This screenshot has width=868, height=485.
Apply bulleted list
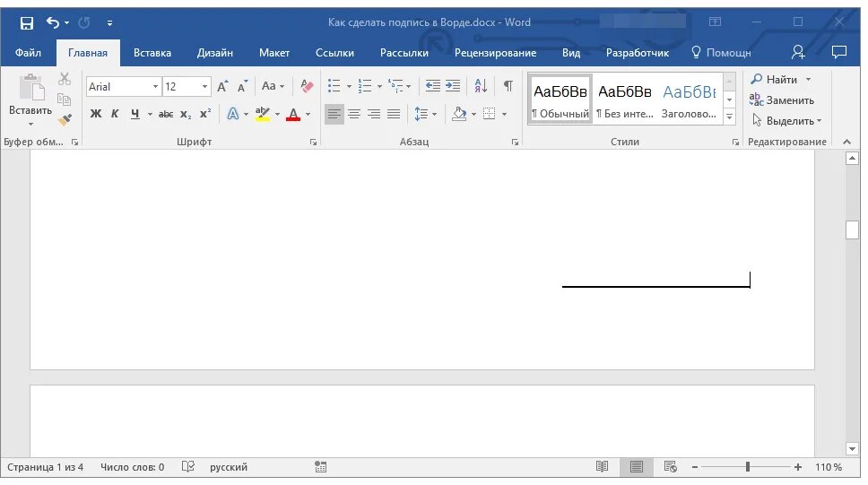point(334,86)
